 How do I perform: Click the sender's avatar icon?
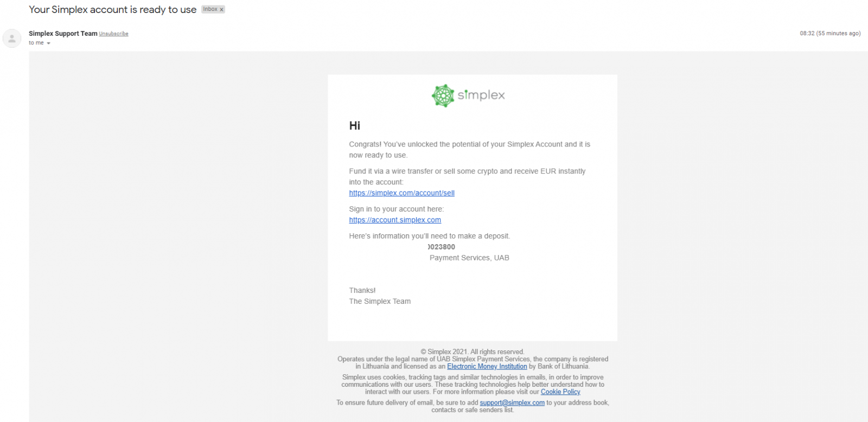click(12, 39)
